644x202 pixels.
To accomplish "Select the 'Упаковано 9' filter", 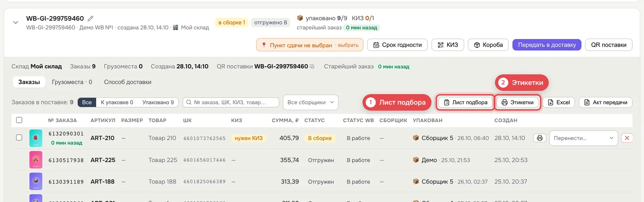I will pos(158,102).
